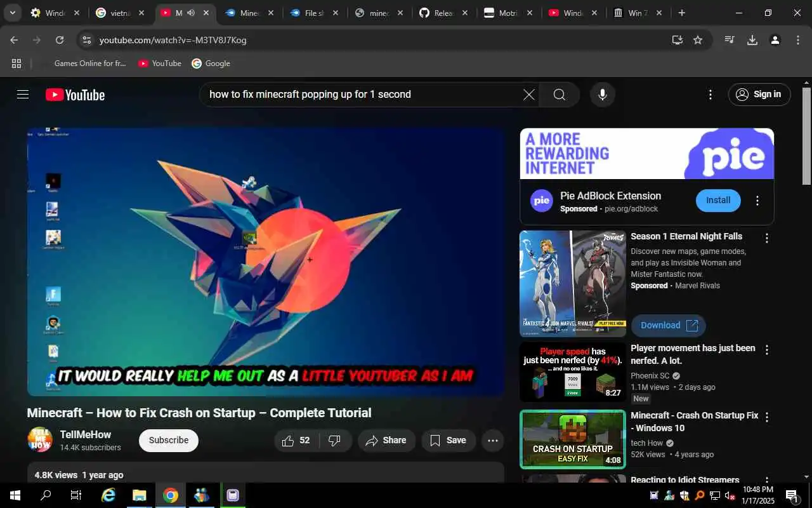Open Task View on taskbar
Viewport: 812px width, 508px height.
pos(76,495)
